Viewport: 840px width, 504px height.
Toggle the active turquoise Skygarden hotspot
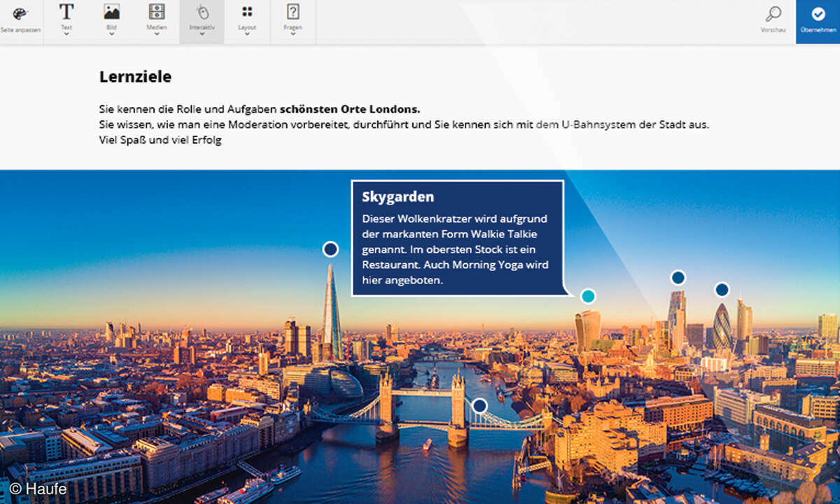pyautogui.click(x=588, y=296)
